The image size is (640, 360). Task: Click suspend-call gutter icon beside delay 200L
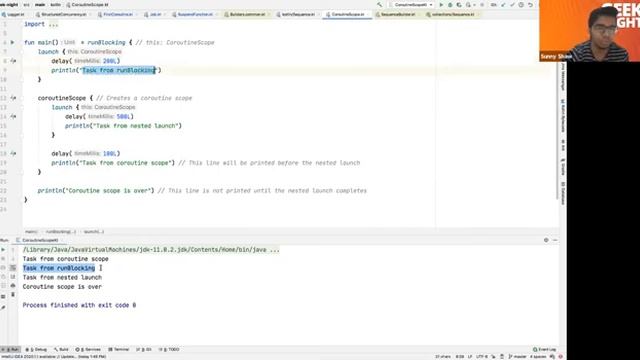tap(13, 61)
